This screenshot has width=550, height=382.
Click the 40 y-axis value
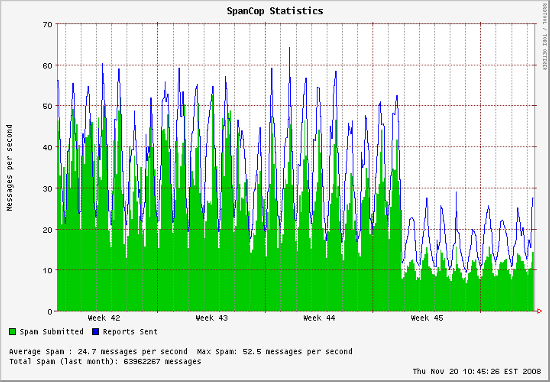(48, 147)
